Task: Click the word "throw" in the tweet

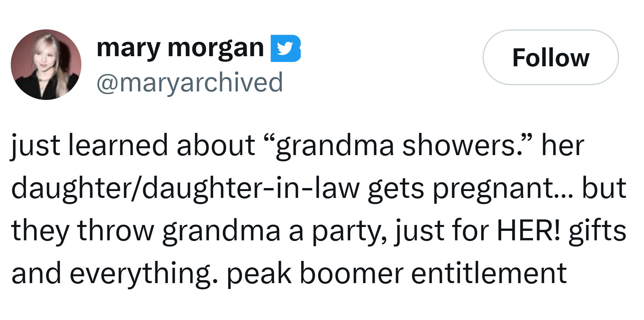Action: pos(115,231)
